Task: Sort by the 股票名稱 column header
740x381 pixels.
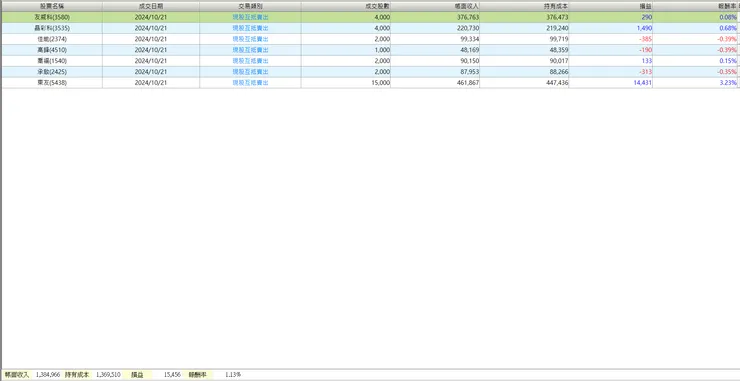Action: click(x=52, y=7)
